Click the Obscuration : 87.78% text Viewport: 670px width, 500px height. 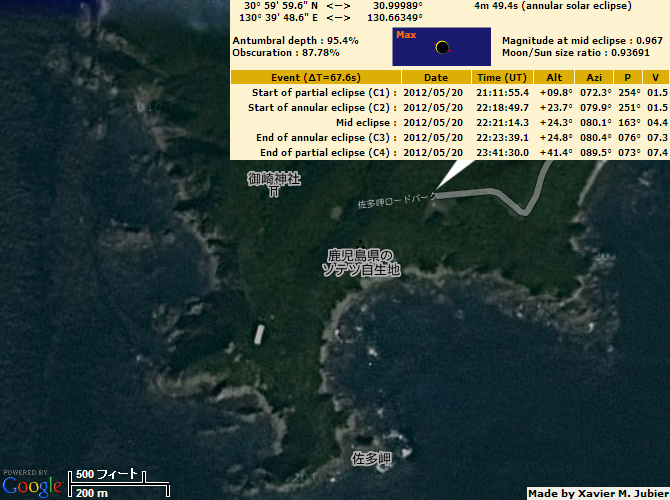[285, 52]
